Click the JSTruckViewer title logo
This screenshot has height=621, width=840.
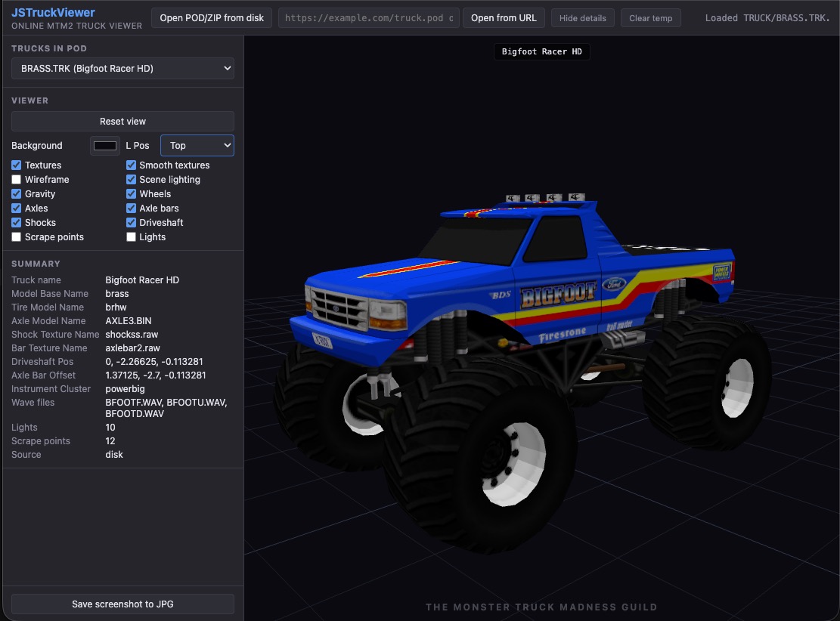pyautogui.click(x=53, y=12)
